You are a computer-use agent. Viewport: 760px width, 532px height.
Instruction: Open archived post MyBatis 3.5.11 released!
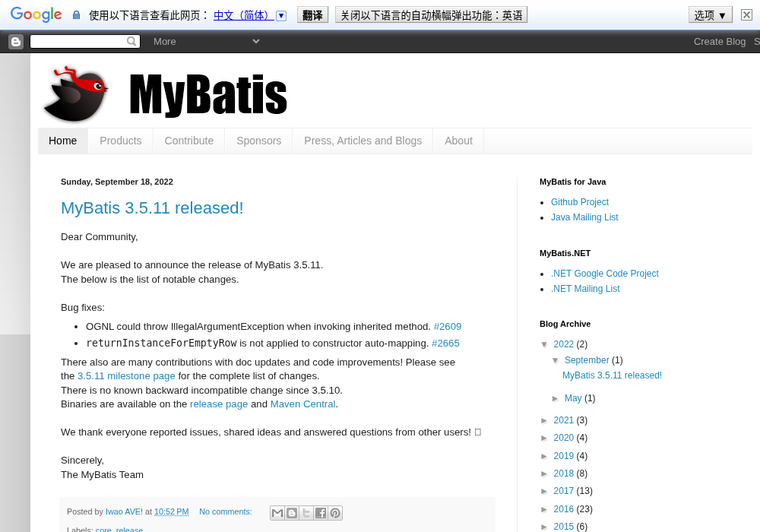[x=612, y=375]
